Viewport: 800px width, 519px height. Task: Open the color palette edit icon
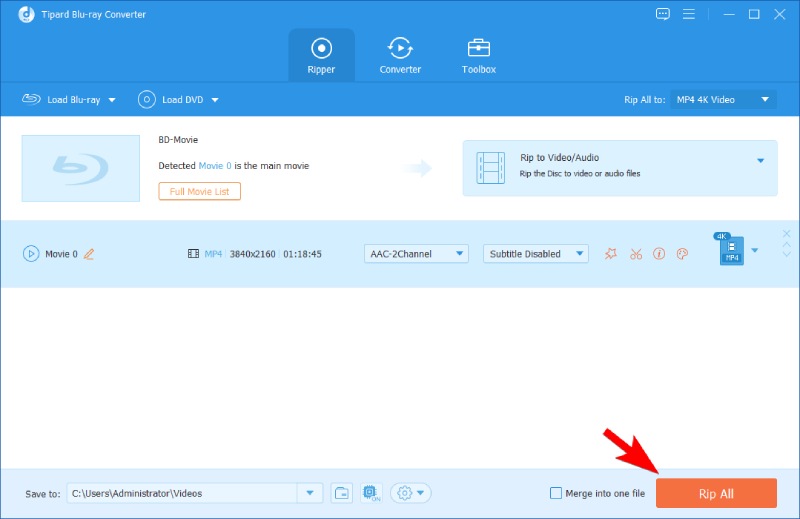pyautogui.click(x=682, y=254)
